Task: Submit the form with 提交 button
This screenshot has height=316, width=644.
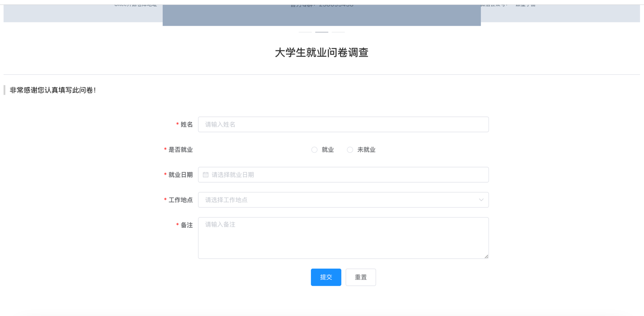Action: pyautogui.click(x=326, y=277)
